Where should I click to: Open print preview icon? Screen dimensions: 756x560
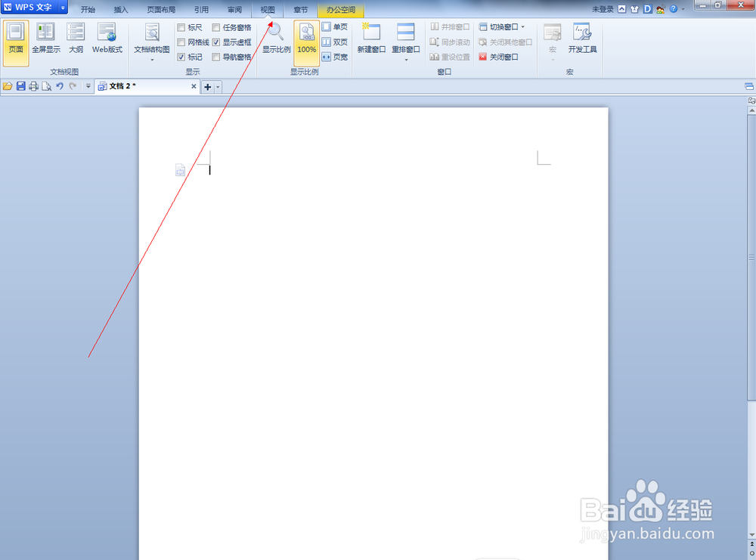click(x=46, y=86)
